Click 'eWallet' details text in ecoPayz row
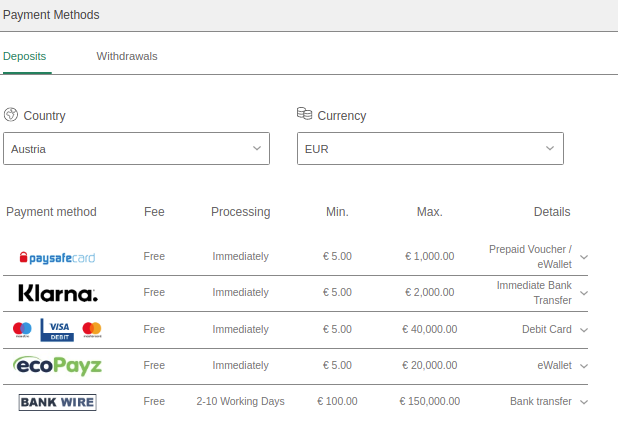Viewport: 618px width, 438px height. click(555, 365)
